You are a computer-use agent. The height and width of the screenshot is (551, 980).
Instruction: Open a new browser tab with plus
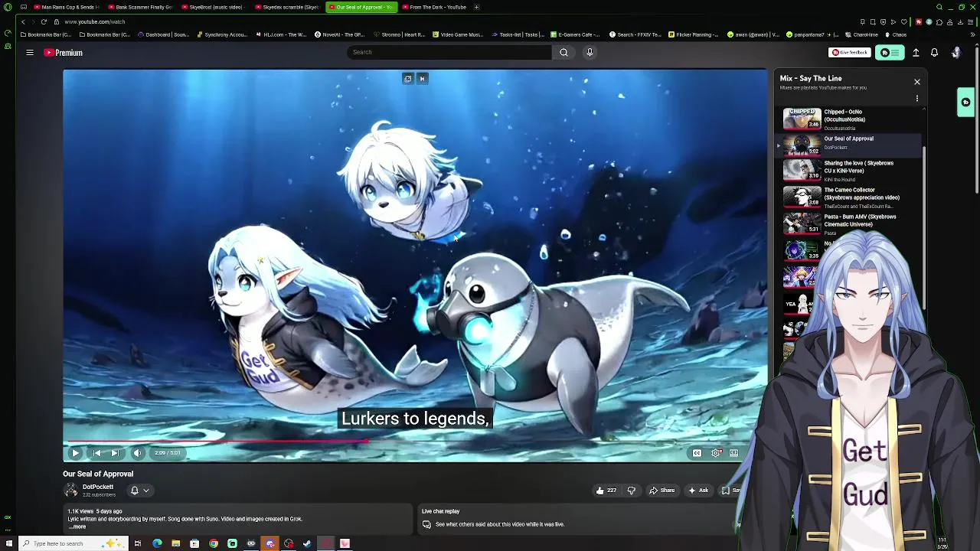[476, 7]
